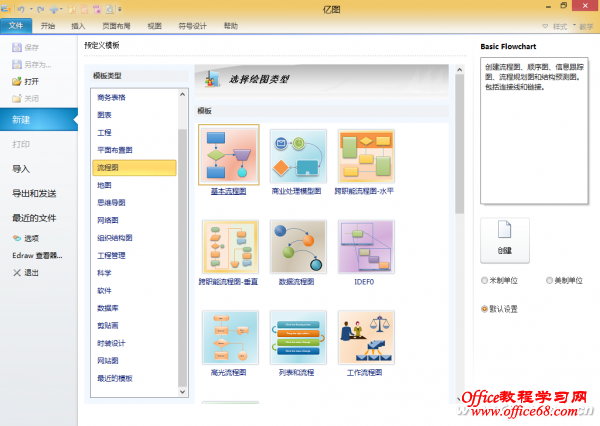This screenshot has width=600, height=426.
Task: Select 新建 in the file menu
Action: (x=39, y=120)
